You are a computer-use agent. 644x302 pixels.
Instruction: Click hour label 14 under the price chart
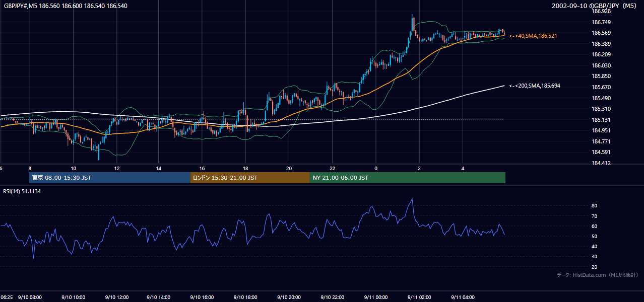tap(158, 169)
